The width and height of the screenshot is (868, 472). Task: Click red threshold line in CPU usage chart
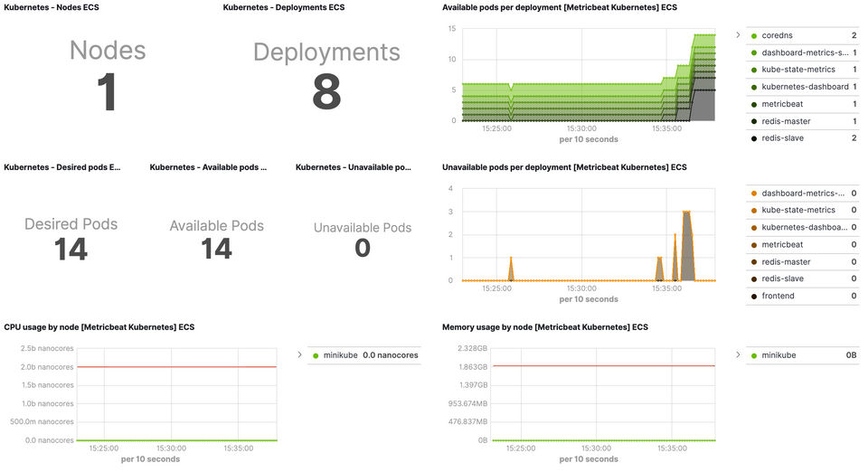[x=176, y=367]
